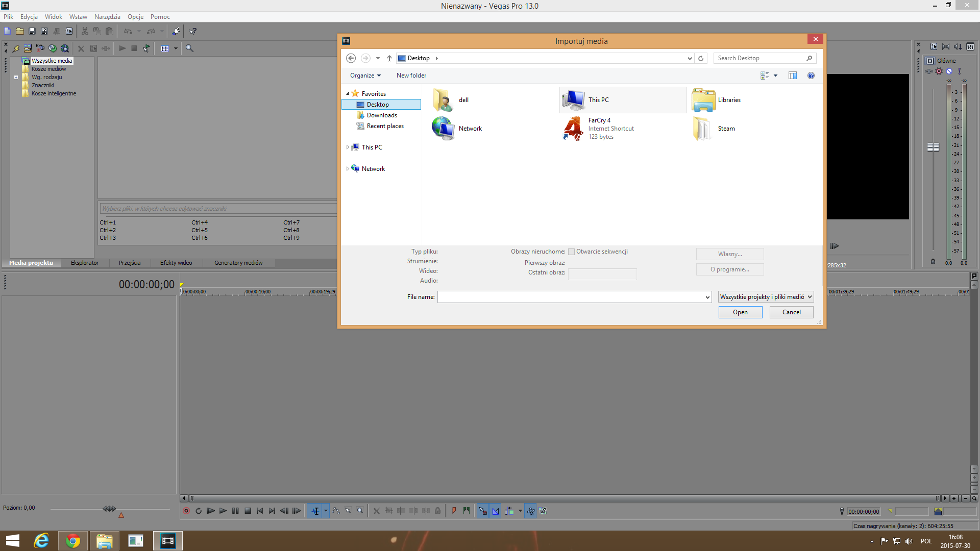Click the Extract Audio from CD icon
Screen dimensions: 980x551
53,48
